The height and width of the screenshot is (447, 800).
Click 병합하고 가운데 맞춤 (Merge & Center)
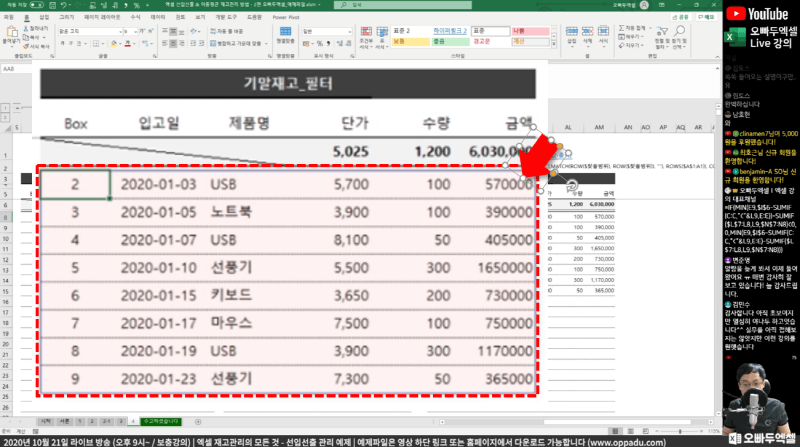[x=236, y=43]
